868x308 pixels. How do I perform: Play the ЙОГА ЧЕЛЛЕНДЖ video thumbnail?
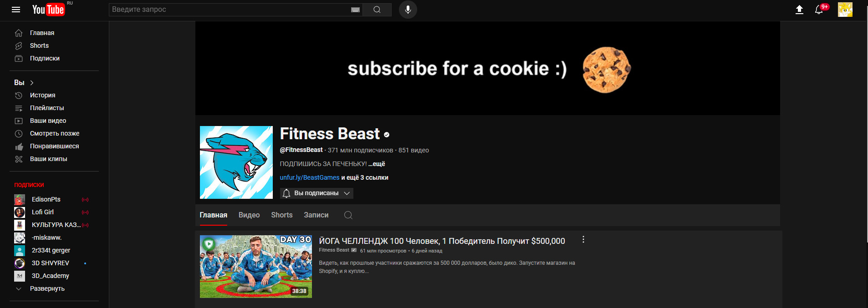click(x=256, y=267)
